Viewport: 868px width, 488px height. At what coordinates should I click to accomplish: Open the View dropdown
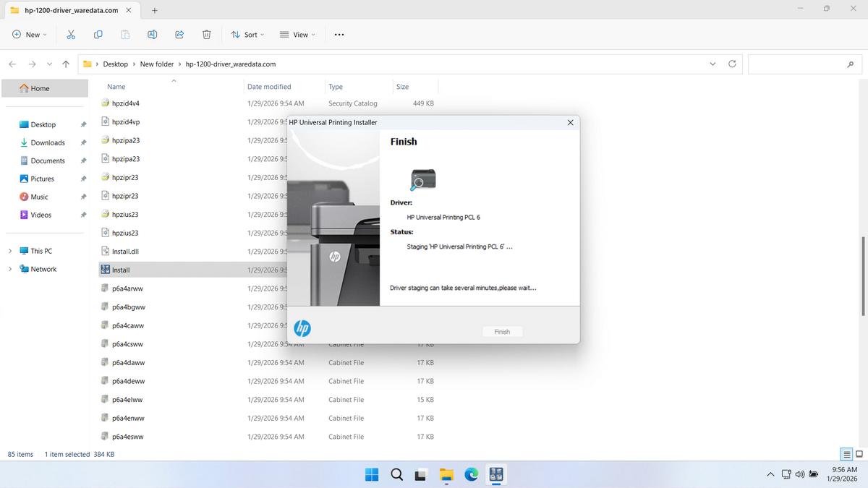pyautogui.click(x=297, y=34)
